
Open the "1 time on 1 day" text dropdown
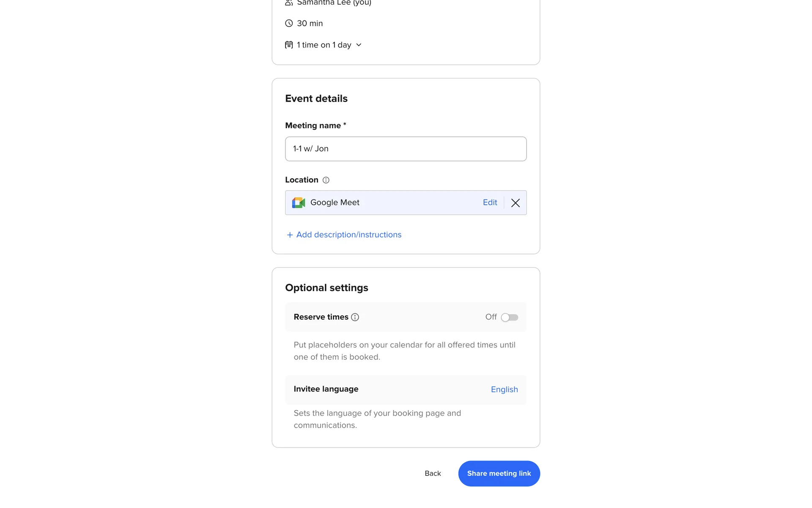pos(324,45)
